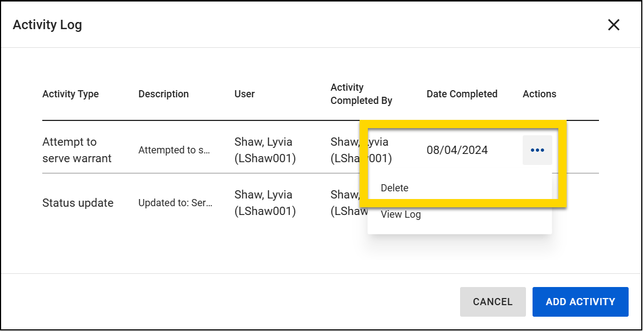
Task: Click the CANCEL button
Action: (492, 301)
